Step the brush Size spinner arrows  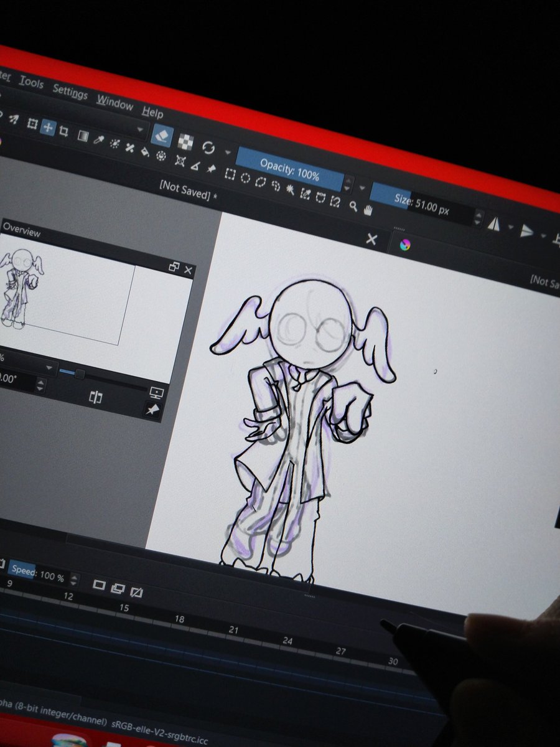[477, 217]
